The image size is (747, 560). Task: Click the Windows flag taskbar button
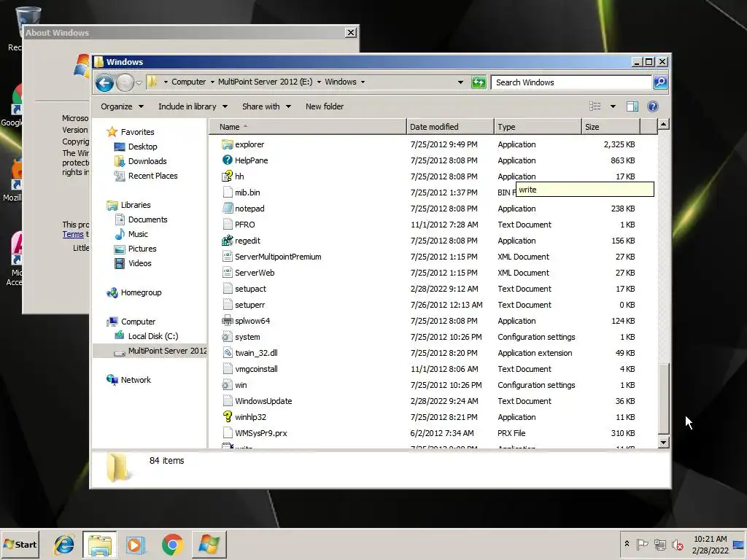pos(209,545)
